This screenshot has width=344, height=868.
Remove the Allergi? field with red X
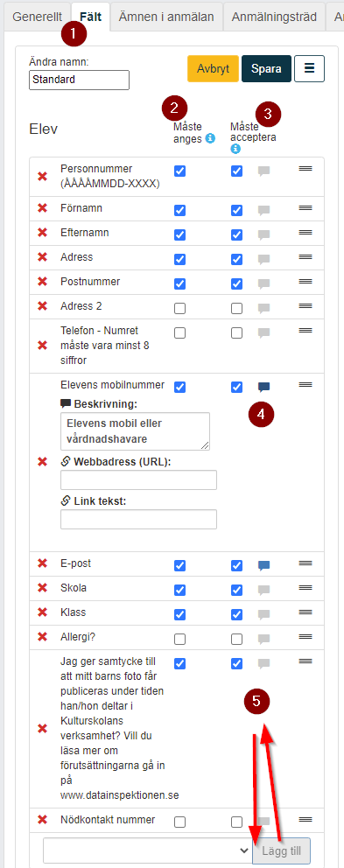tap(42, 637)
